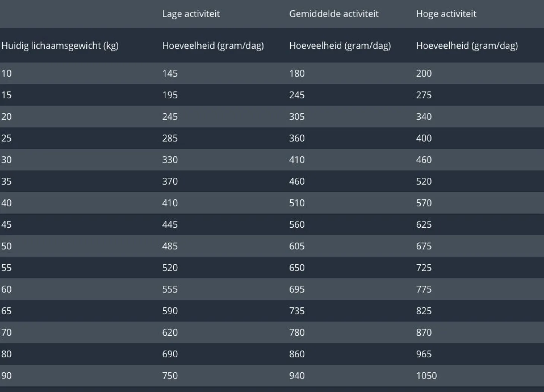This screenshot has height=392, width=544.
Task: Click the 'Hoge activiteit' column header
Action: point(446,14)
